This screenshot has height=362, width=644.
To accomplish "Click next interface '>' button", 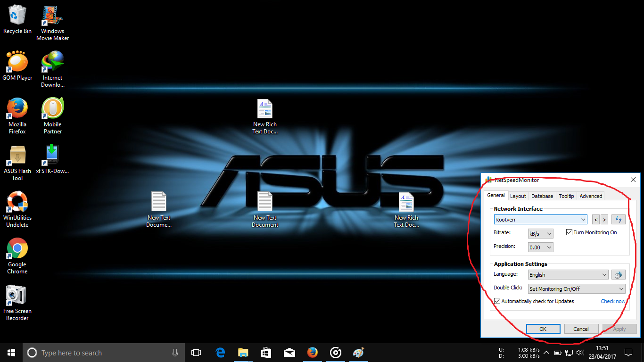I will [604, 220].
